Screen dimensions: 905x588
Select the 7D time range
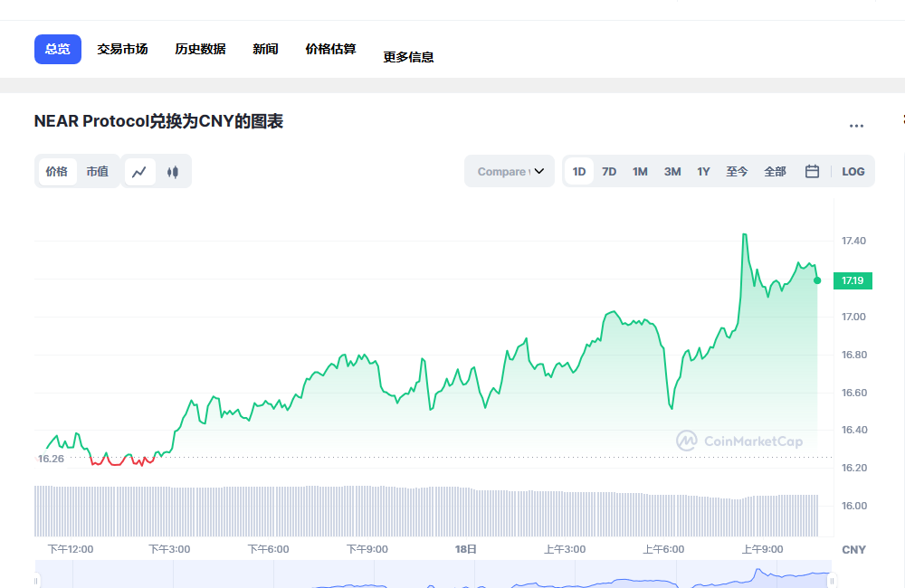[609, 171]
